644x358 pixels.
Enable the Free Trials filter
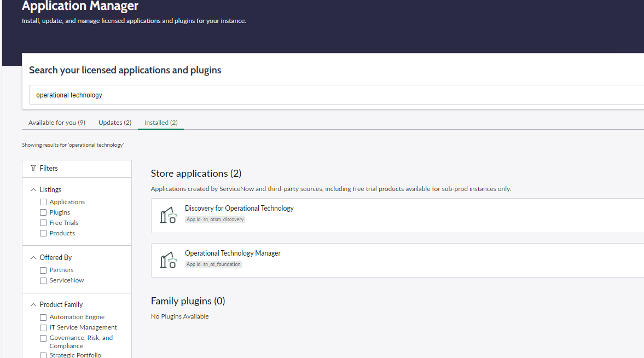43,223
